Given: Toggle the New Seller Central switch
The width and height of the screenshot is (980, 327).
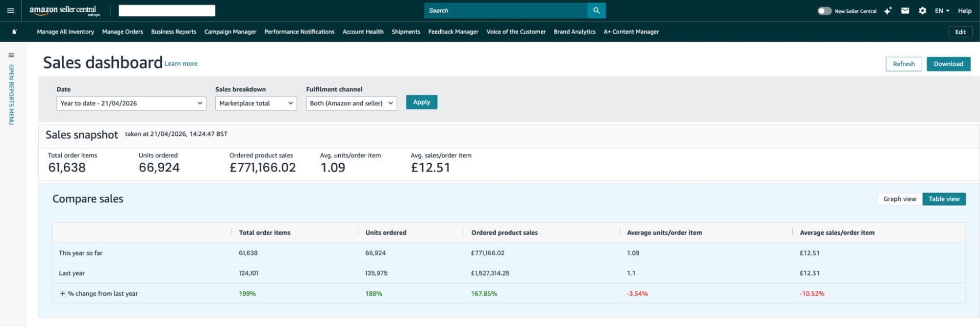Looking at the screenshot, I should pyautogui.click(x=824, y=11).
